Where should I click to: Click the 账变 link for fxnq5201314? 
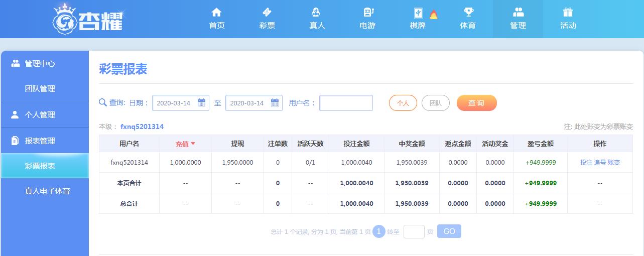614,163
